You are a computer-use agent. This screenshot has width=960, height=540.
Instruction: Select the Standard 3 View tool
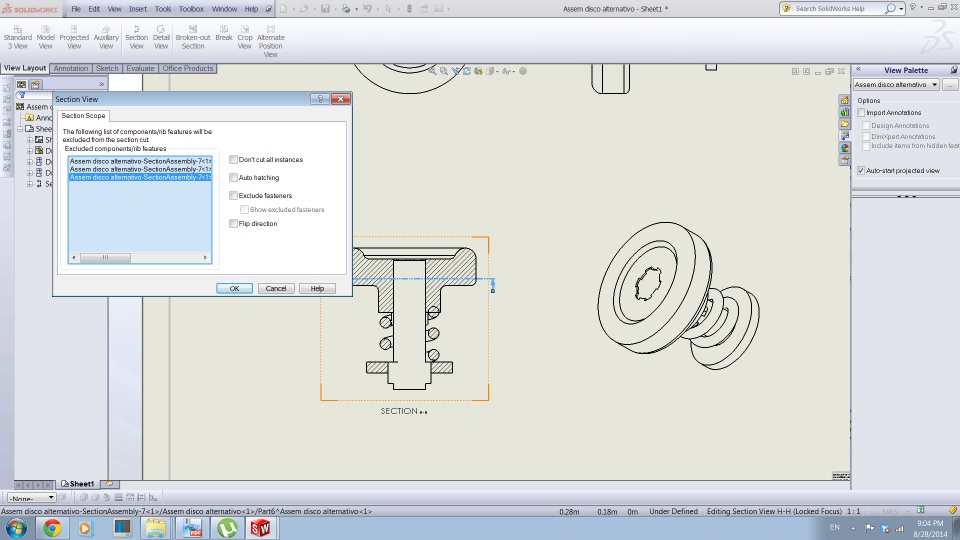(17, 37)
